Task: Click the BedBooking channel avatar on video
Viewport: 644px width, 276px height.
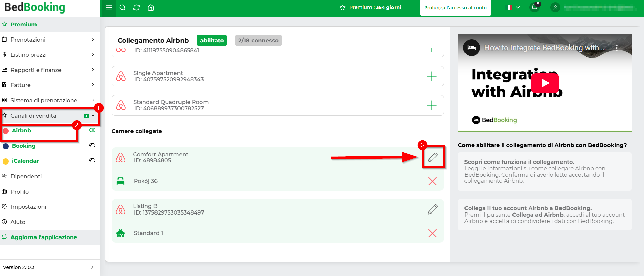Action: coord(471,48)
